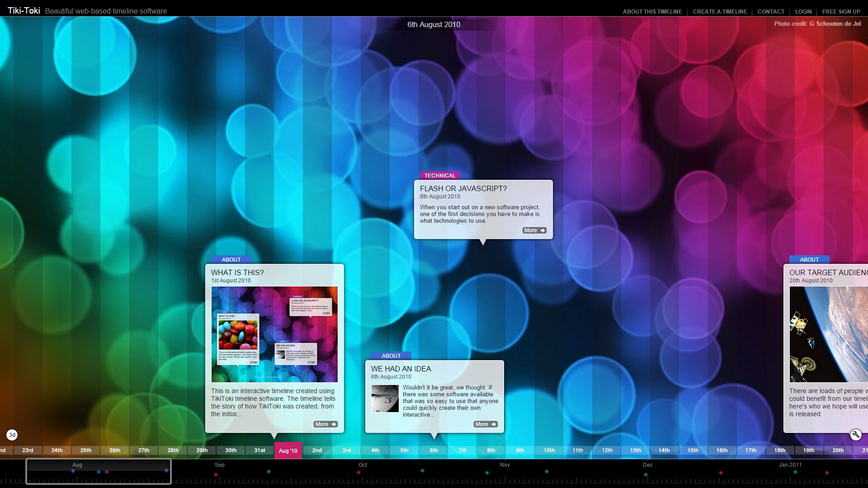This screenshot has width=868, height=488.
Task: Click the We Had An Idea title
Action: (x=401, y=369)
